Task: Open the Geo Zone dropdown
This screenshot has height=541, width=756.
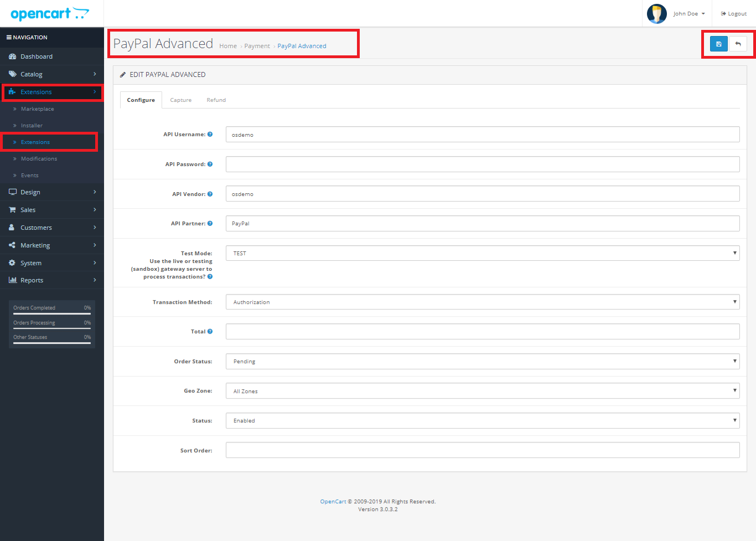Action: coord(483,391)
